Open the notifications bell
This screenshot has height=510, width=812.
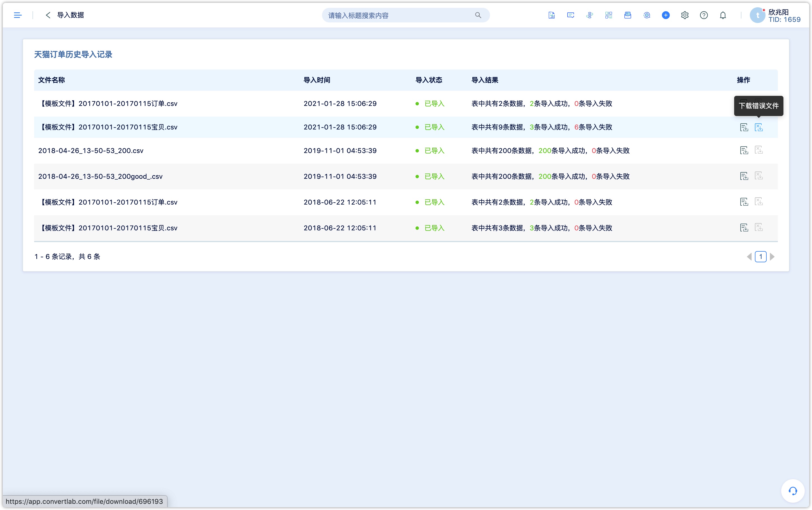(723, 15)
